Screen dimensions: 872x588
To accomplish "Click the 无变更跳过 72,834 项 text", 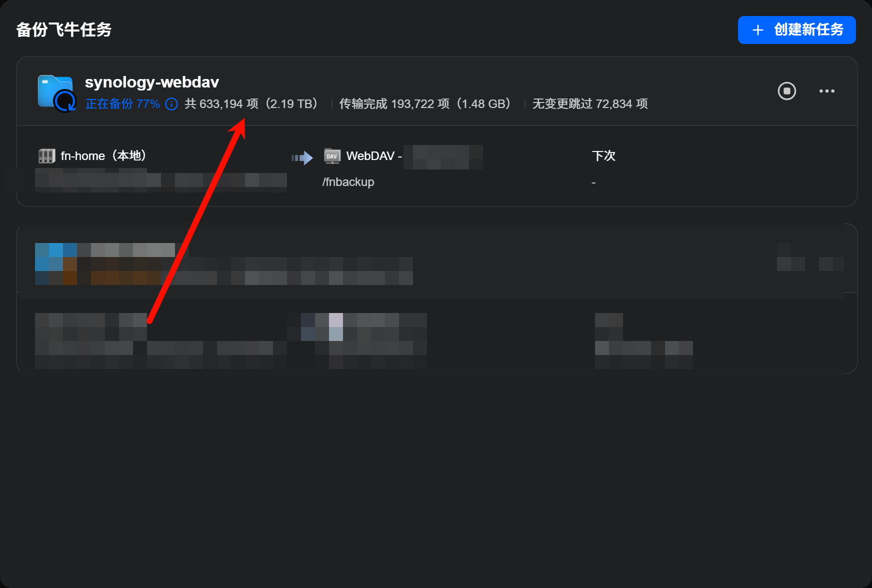I will (x=590, y=104).
